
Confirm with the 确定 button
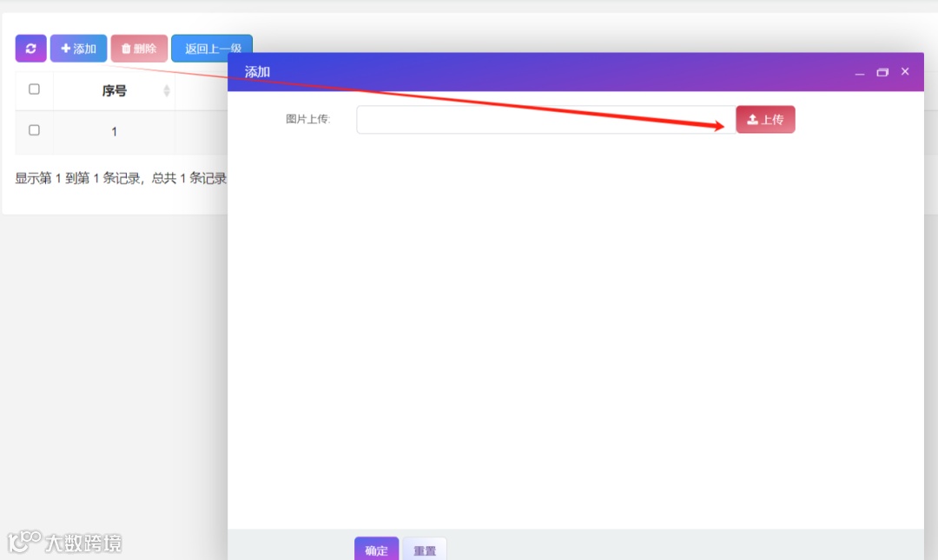pos(376,550)
